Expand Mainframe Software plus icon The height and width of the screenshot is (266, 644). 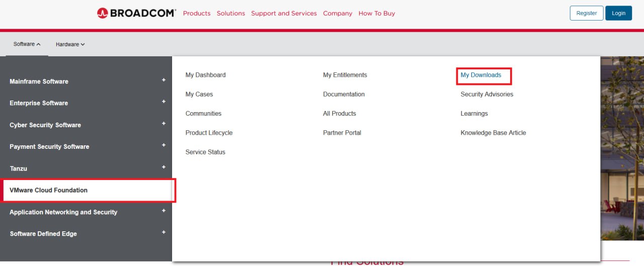(164, 80)
